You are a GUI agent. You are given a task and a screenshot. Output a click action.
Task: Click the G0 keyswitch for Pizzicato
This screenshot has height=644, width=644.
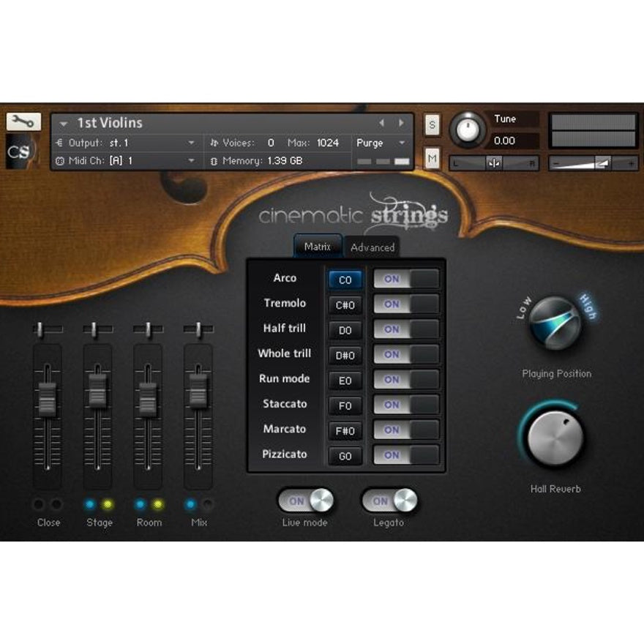pos(345,456)
